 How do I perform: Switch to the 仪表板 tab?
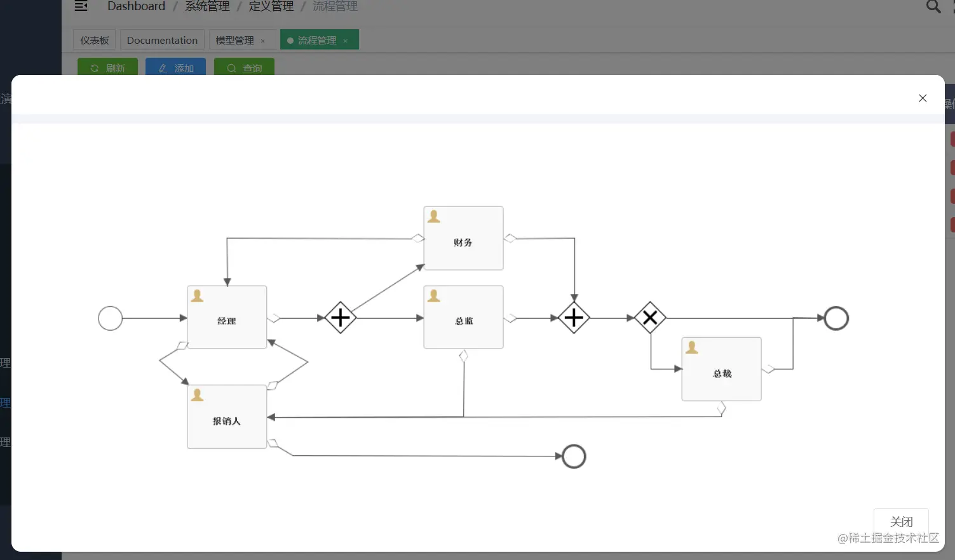coord(95,40)
